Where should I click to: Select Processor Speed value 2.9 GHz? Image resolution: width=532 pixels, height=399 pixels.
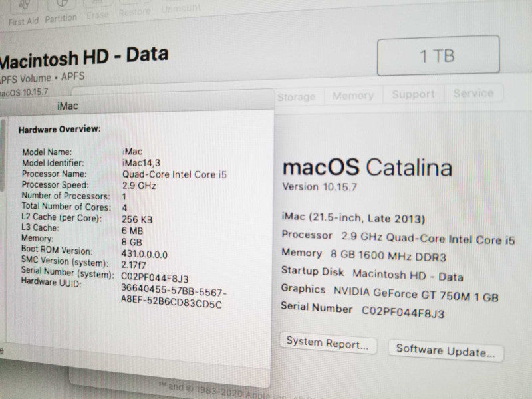[x=139, y=186]
